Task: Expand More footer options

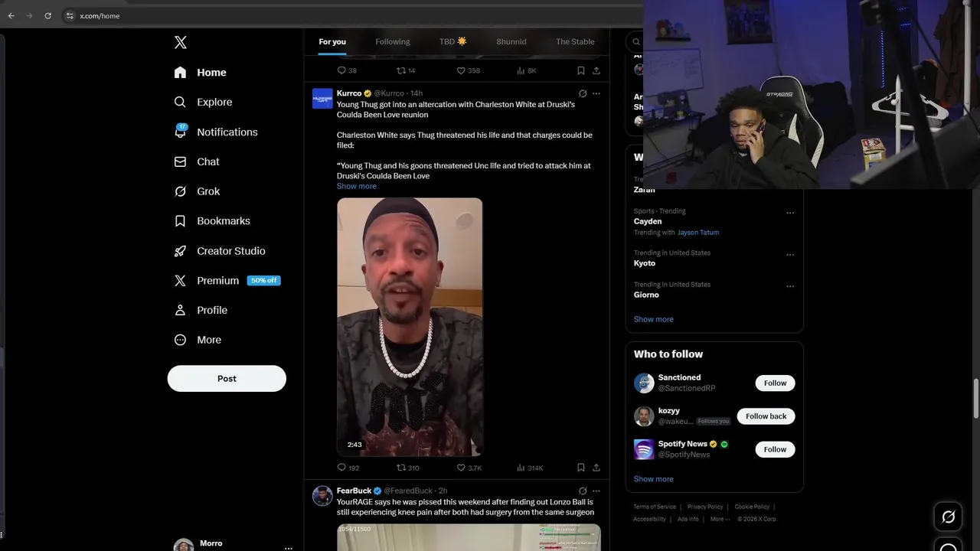Action: [719, 519]
